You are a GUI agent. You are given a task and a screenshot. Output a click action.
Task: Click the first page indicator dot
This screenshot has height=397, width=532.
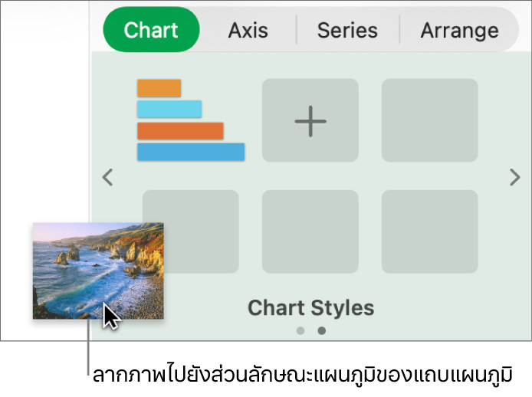tap(300, 331)
